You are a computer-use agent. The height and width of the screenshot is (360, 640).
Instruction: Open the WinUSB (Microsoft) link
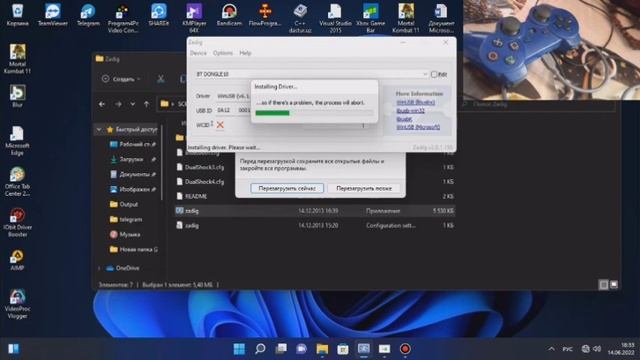coord(418,127)
